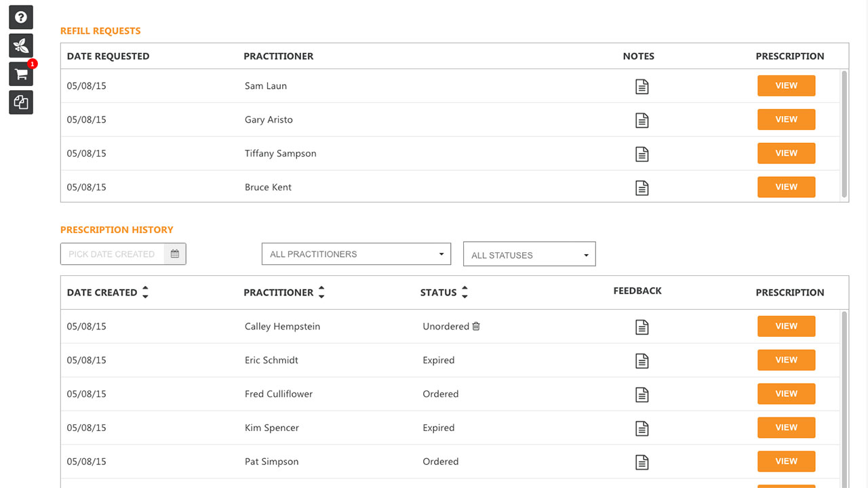Image resolution: width=868 pixels, height=488 pixels.
Task: Expand the All Statuses dropdown
Action: click(530, 254)
